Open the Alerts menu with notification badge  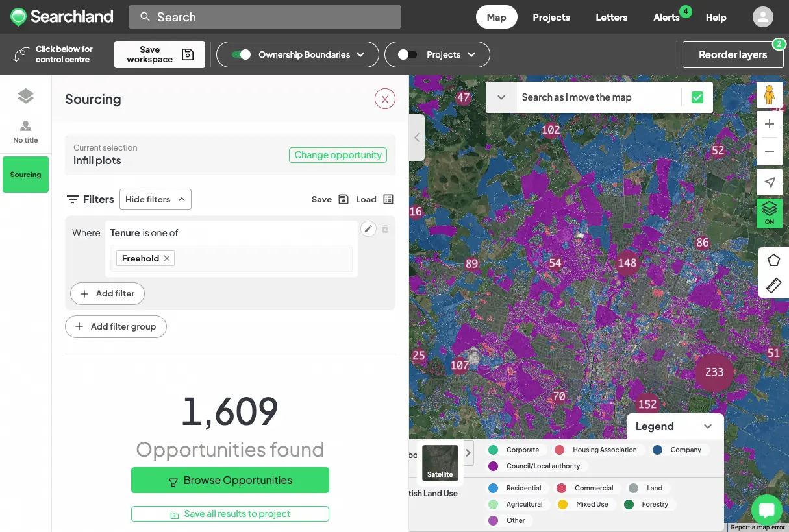(x=666, y=18)
